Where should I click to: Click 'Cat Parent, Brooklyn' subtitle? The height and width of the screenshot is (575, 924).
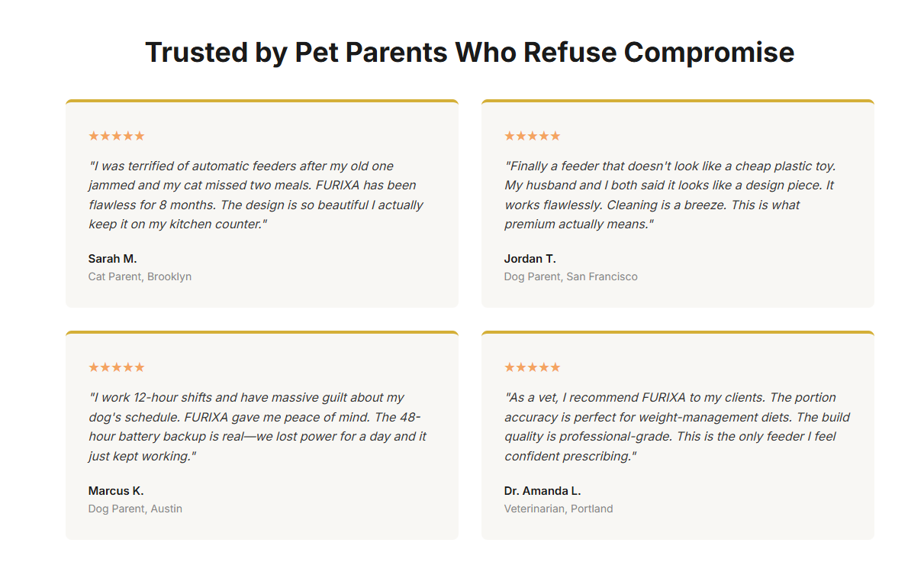pos(140,276)
